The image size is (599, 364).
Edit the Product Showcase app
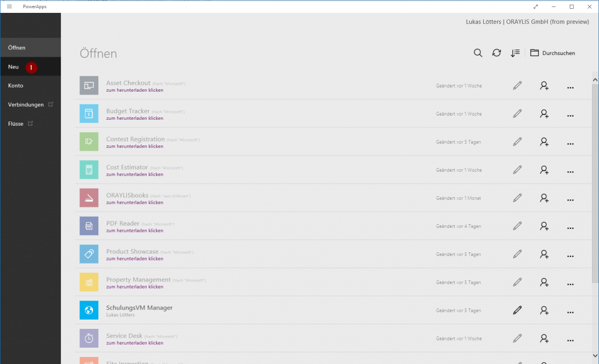(517, 254)
